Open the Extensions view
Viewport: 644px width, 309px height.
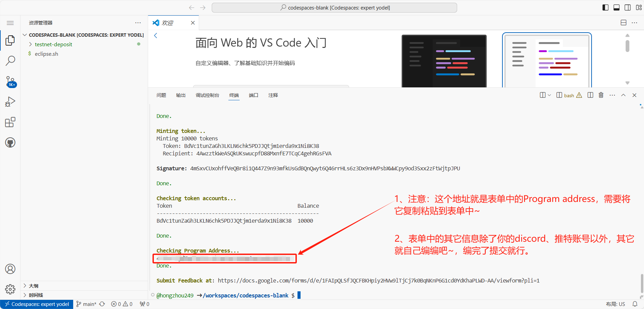tap(10, 122)
